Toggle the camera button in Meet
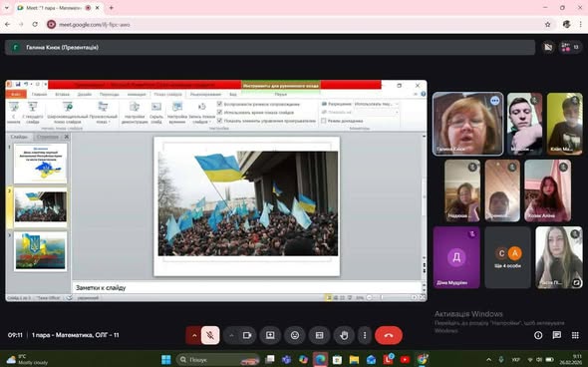 [x=247, y=335]
